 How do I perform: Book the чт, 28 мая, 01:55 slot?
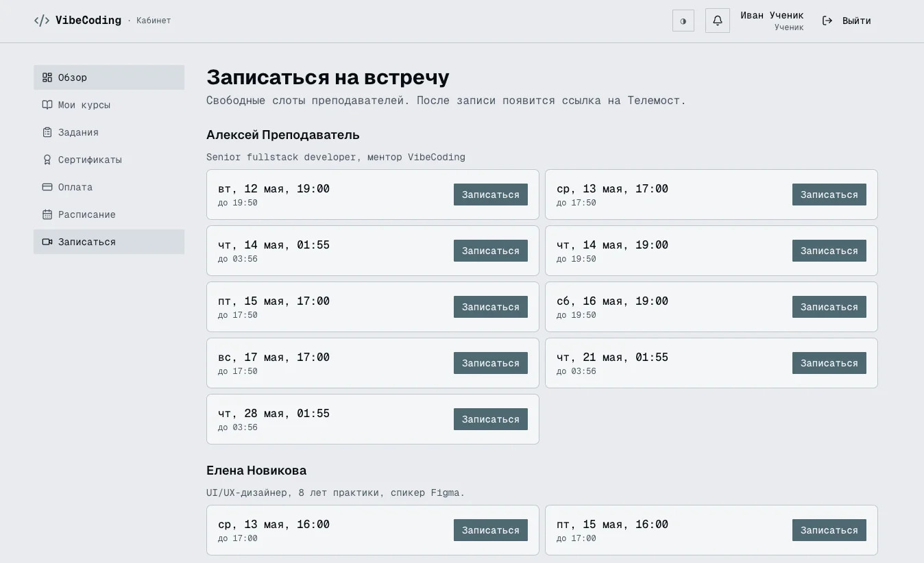coord(491,419)
